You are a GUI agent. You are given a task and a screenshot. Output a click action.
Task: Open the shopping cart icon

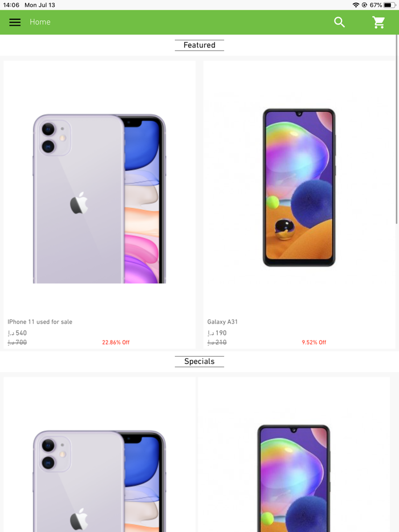[x=378, y=22]
